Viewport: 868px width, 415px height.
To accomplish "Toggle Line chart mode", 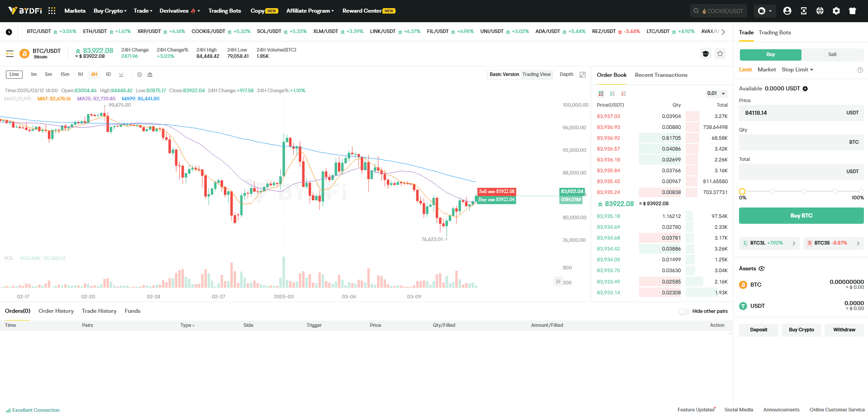I will (x=14, y=75).
